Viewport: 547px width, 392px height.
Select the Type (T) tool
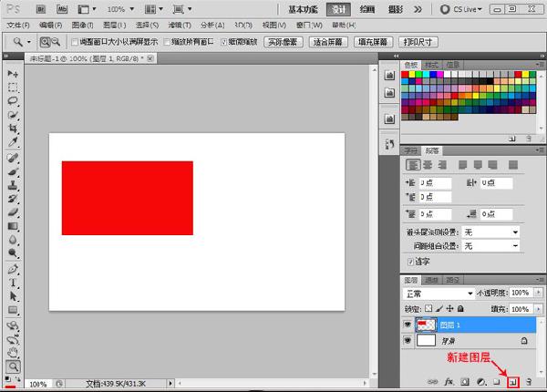coord(13,284)
